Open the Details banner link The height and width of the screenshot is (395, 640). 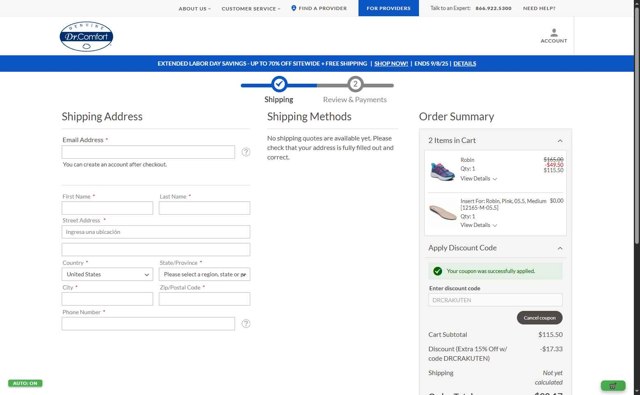[464, 64]
